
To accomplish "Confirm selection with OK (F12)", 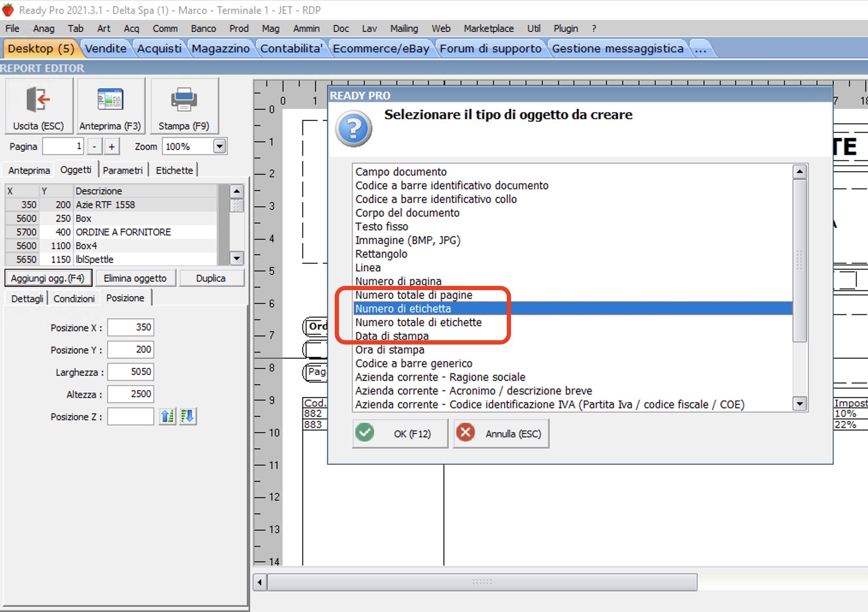I will pos(400,434).
